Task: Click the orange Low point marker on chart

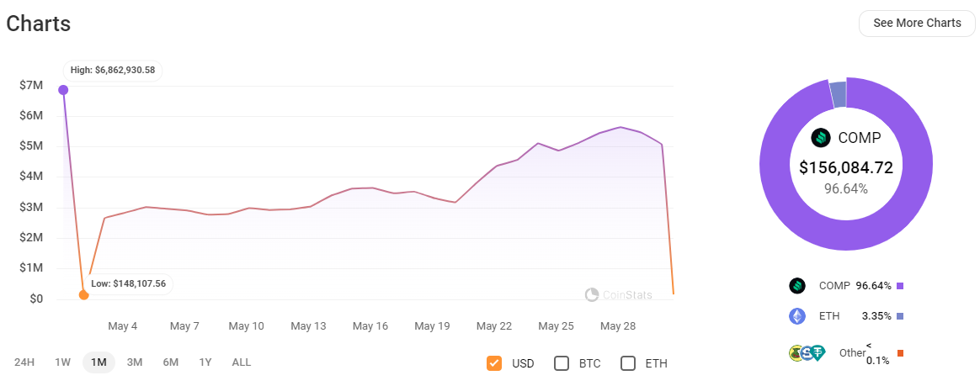Action: (x=83, y=295)
